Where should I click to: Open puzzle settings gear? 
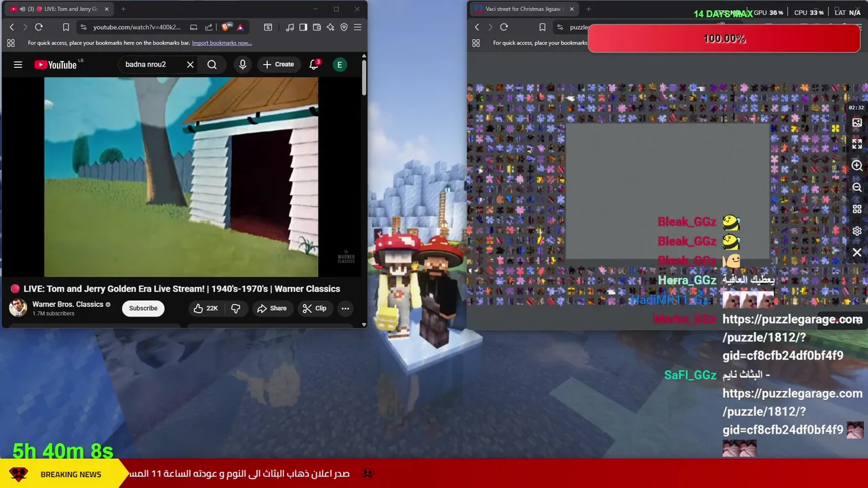tap(857, 231)
